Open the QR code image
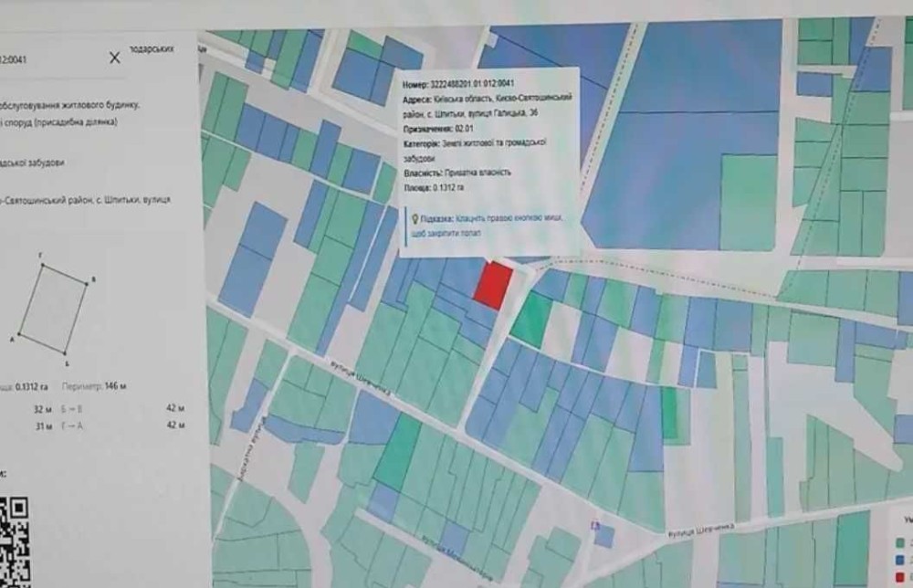 point(13,542)
